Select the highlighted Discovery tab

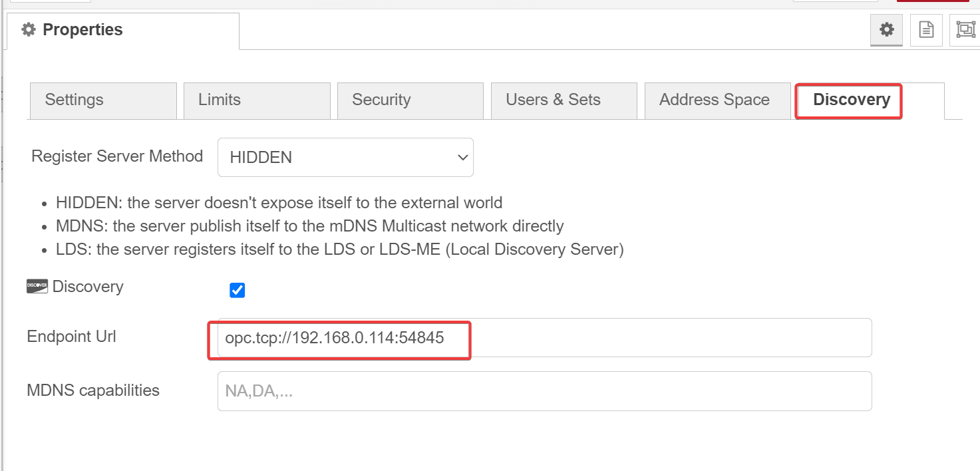[850, 100]
